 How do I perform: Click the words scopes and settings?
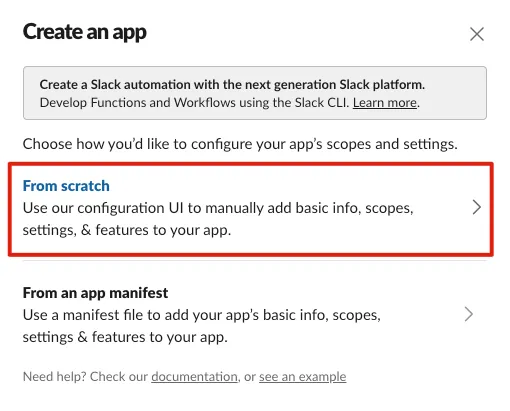[392, 144]
